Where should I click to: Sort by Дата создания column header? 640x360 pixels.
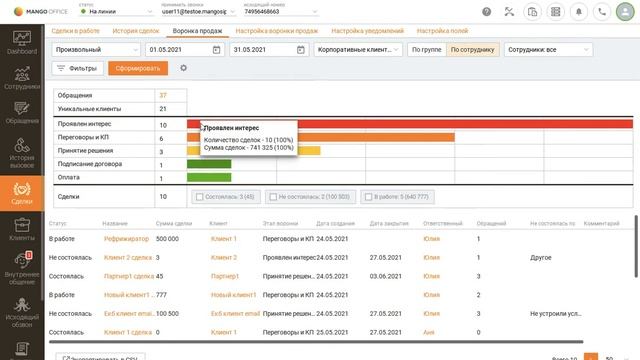coord(335,223)
